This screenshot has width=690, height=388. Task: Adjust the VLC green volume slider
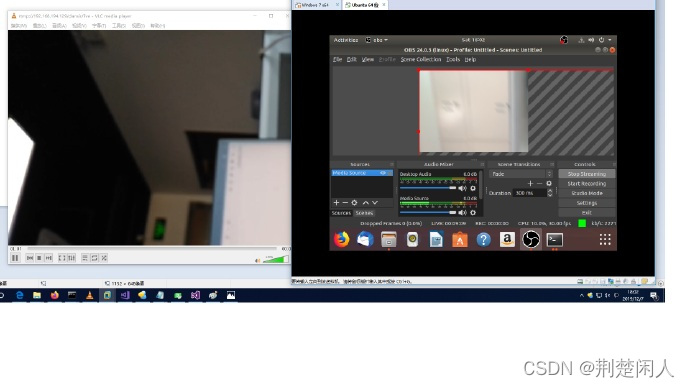[x=275, y=259]
